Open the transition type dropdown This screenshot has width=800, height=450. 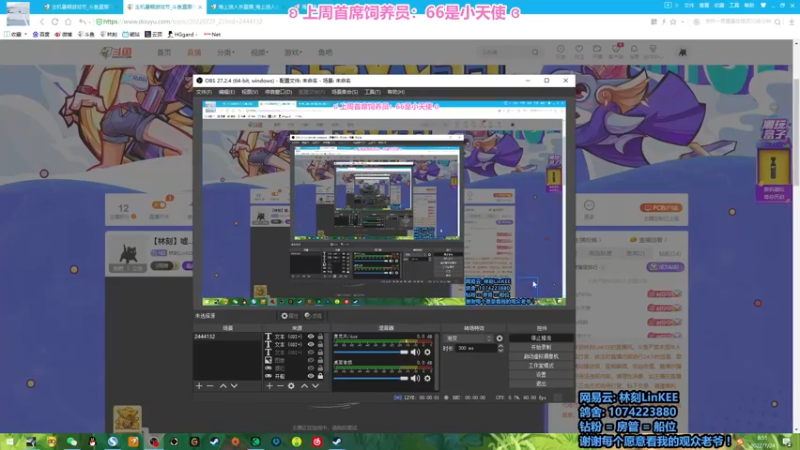[468, 338]
